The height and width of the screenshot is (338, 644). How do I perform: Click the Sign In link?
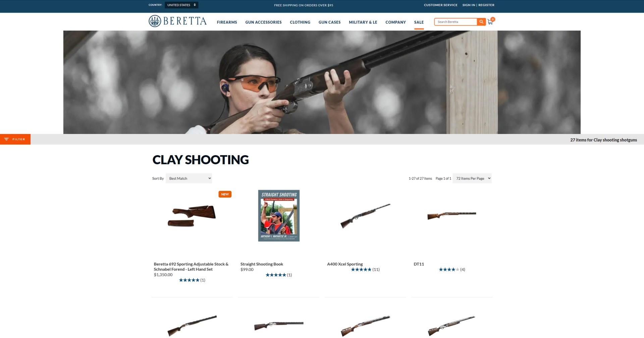pyautogui.click(x=469, y=5)
